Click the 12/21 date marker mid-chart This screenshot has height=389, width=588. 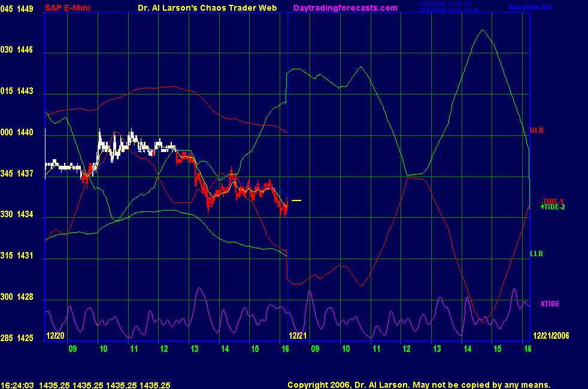(298, 336)
